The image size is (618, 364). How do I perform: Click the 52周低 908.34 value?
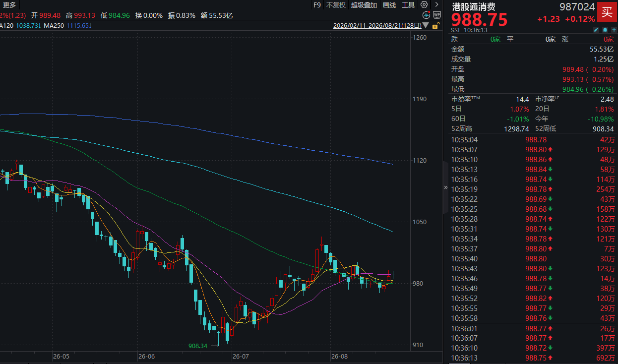pyautogui.click(x=603, y=128)
